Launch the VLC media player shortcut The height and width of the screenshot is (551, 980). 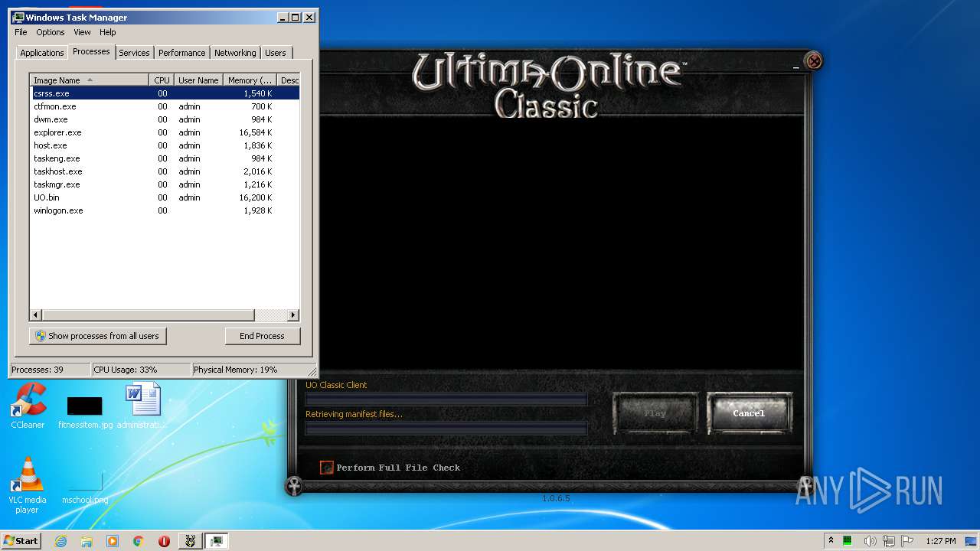pyautogui.click(x=28, y=485)
